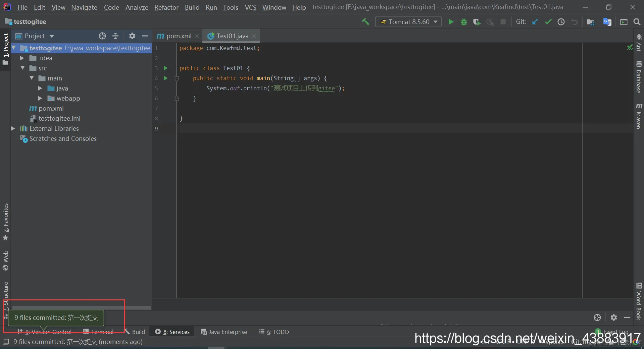
Task: Collapse the main folder arrow
Action: click(x=32, y=78)
